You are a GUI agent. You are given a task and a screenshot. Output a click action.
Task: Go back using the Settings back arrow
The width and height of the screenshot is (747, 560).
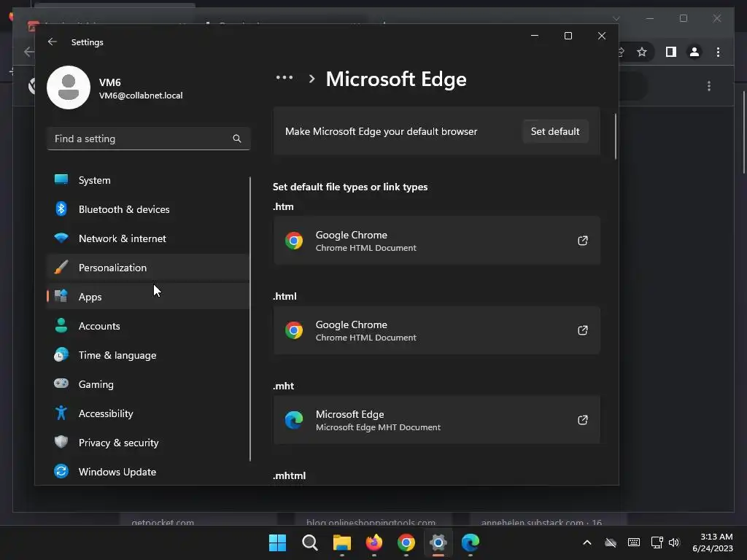pyautogui.click(x=53, y=42)
